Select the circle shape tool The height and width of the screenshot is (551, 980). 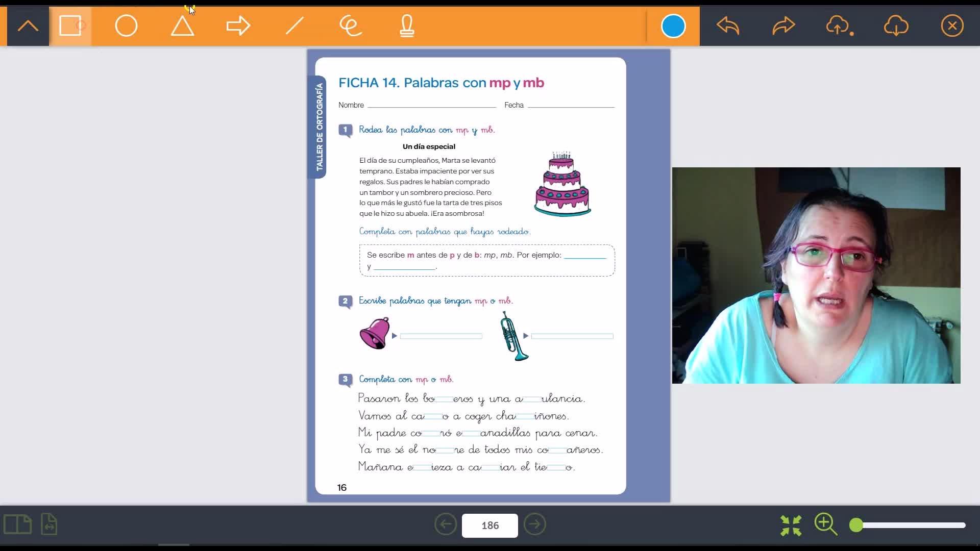[x=126, y=26]
